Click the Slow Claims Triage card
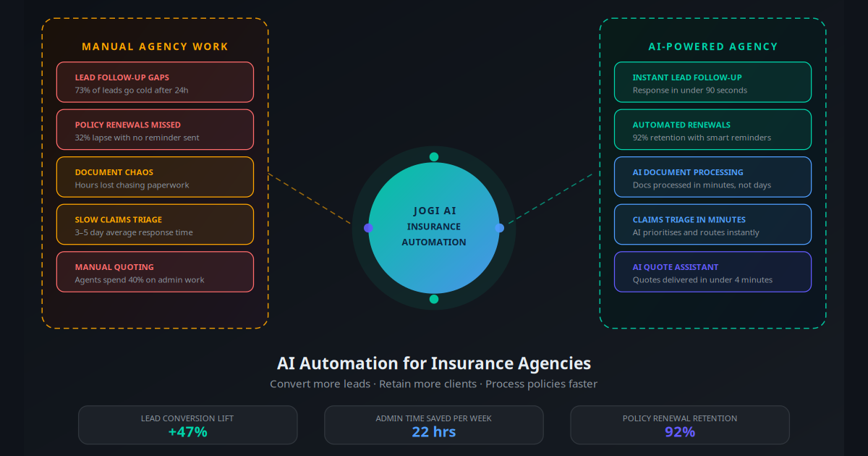 [155, 224]
